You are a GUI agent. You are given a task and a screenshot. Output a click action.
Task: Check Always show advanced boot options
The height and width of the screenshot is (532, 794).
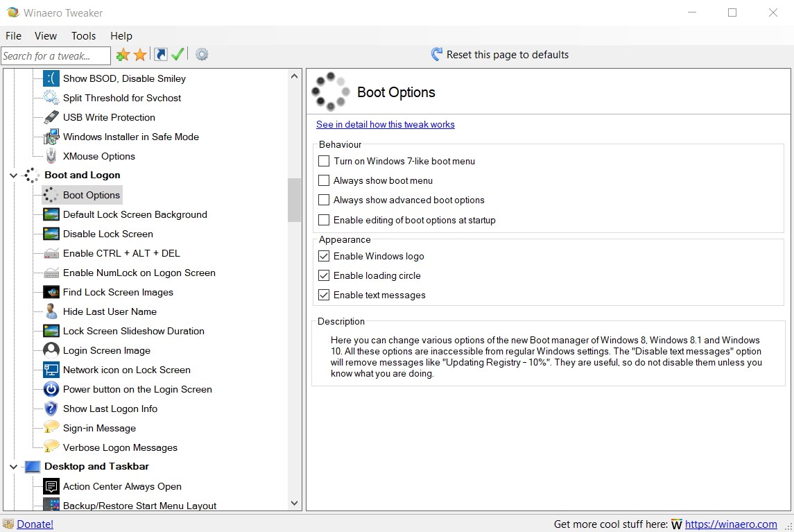point(324,200)
